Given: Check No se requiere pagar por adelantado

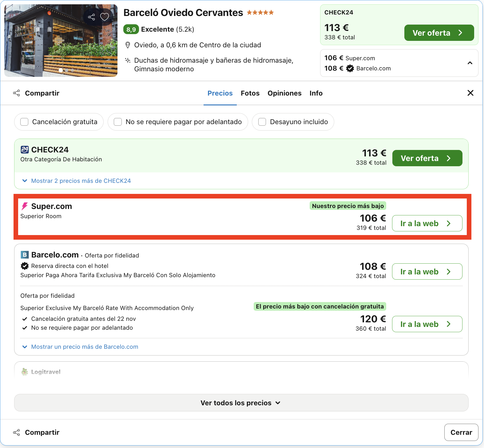Looking at the screenshot, I should pyautogui.click(x=118, y=122).
